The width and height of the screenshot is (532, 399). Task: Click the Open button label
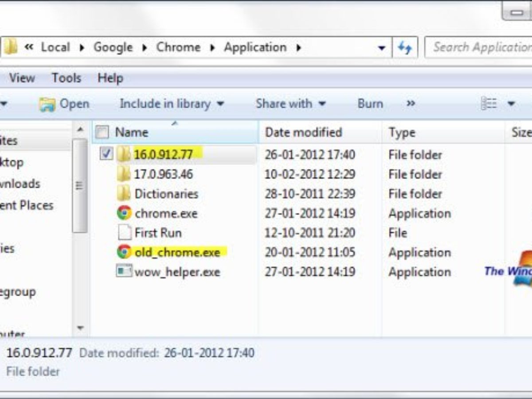(74, 104)
